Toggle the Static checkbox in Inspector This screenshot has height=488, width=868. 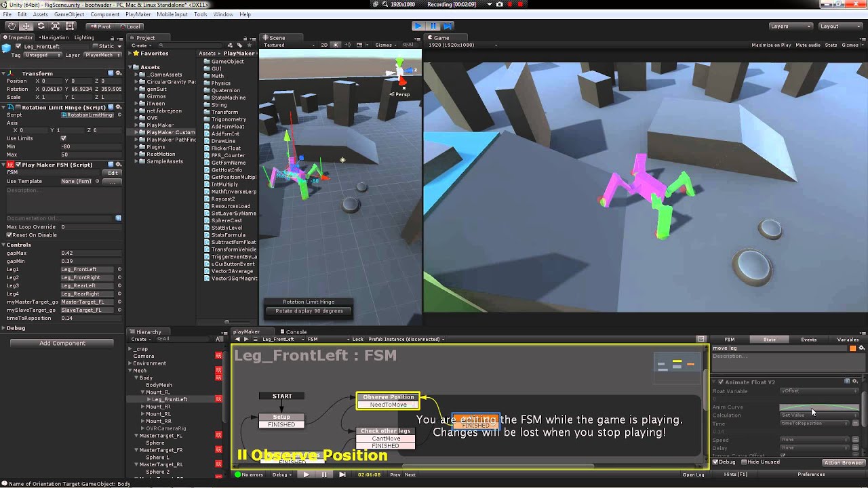[x=96, y=46]
